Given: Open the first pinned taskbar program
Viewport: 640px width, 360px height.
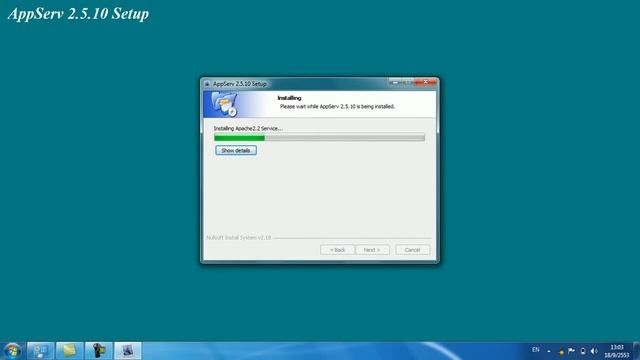Looking at the screenshot, I should tap(40, 351).
